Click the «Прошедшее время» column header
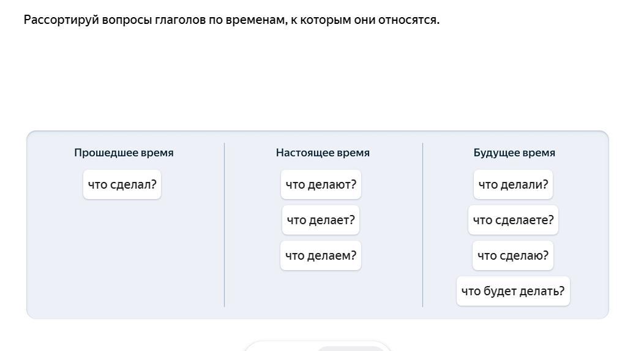This screenshot has height=351, width=644. pyautogui.click(x=124, y=153)
